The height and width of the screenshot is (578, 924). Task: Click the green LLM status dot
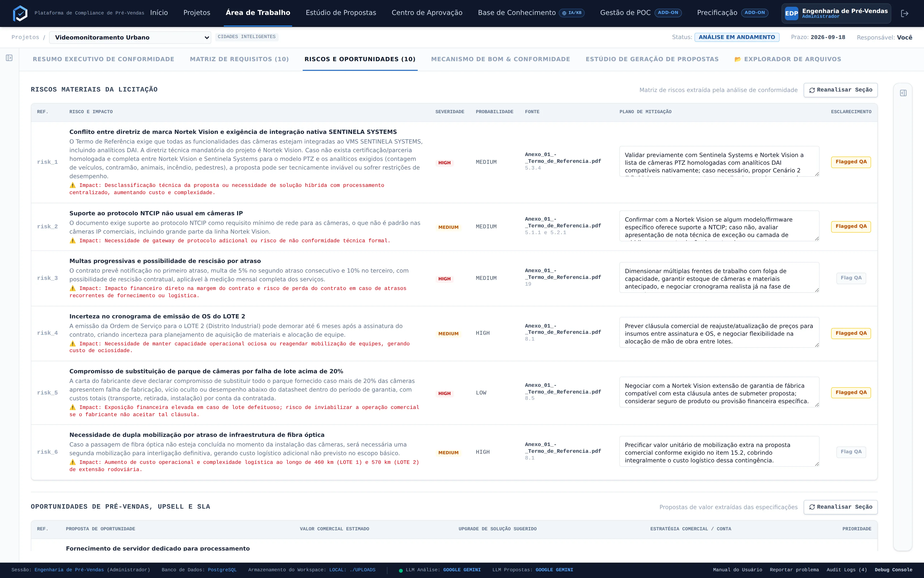click(401, 570)
